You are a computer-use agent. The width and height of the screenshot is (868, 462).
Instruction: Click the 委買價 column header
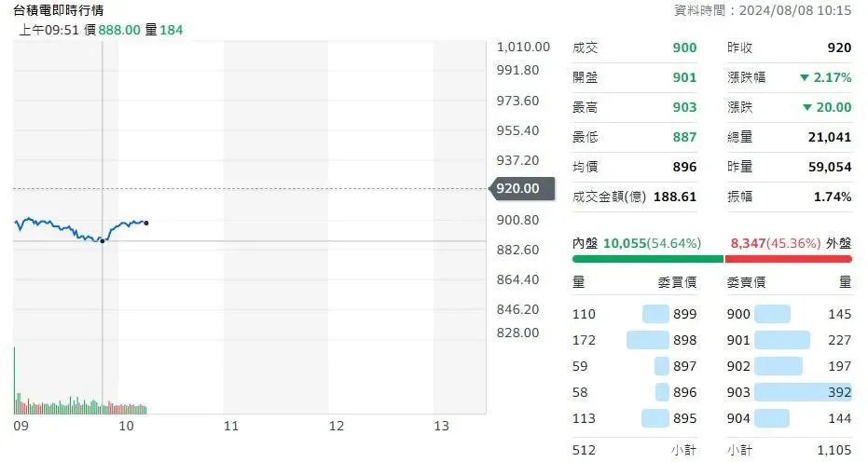pyautogui.click(x=677, y=282)
